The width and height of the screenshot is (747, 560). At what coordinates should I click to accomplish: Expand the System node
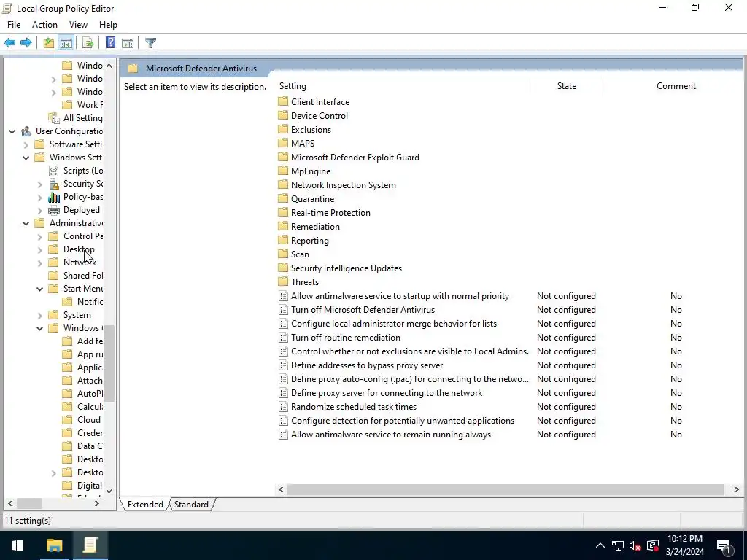pos(40,315)
